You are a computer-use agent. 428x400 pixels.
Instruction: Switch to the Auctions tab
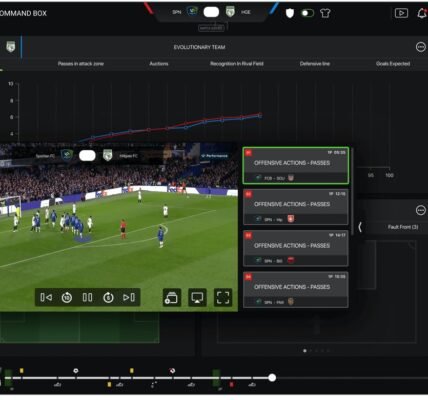pos(159,64)
